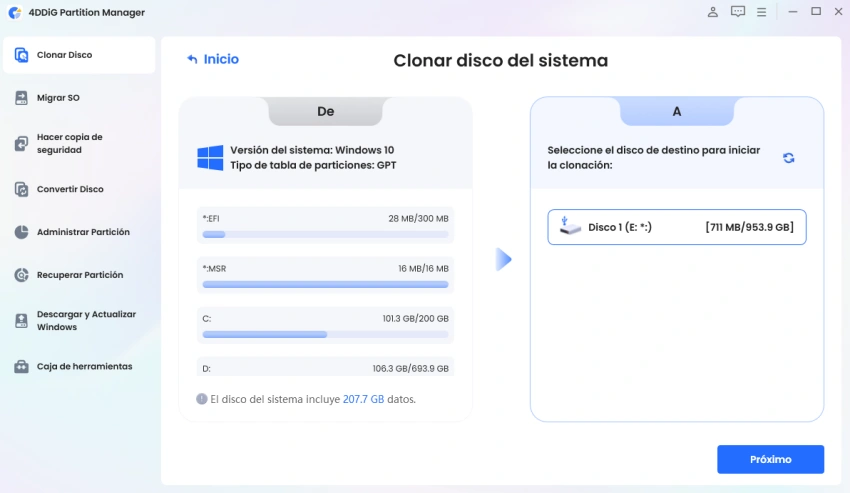850x493 pixels.
Task: Click the C: partition usage bar
Action: pos(325,334)
